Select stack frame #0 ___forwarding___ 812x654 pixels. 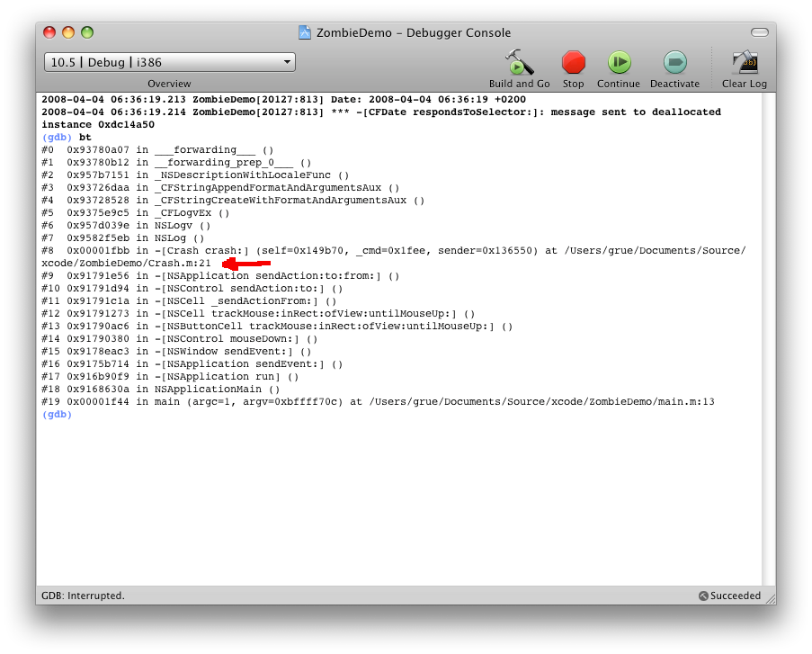pos(157,149)
